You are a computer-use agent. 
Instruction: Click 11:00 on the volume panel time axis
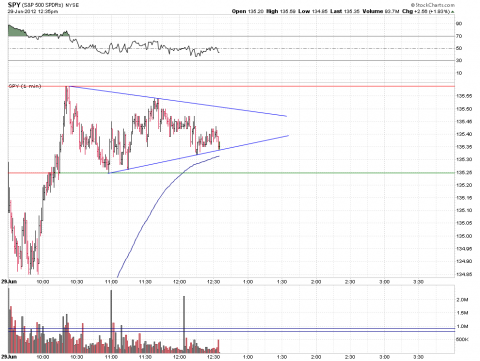coord(111,357)
